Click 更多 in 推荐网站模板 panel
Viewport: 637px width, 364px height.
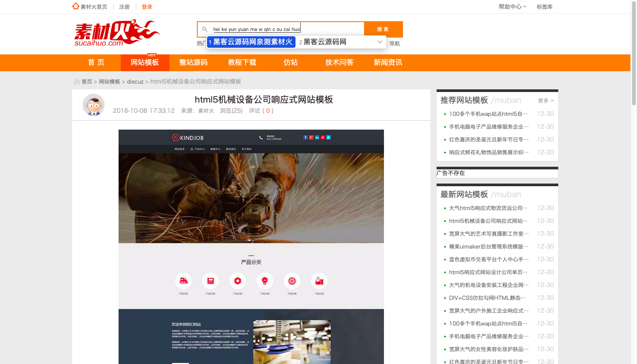(545, 100)
